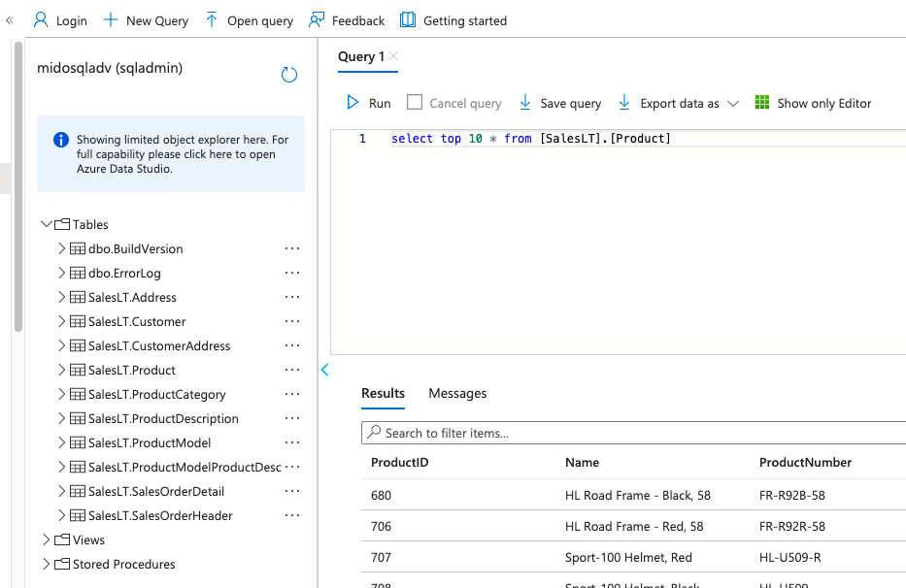906x588 pixels.
Task: Refresh the object explorer with circular arrow
Action: (289, 75)
